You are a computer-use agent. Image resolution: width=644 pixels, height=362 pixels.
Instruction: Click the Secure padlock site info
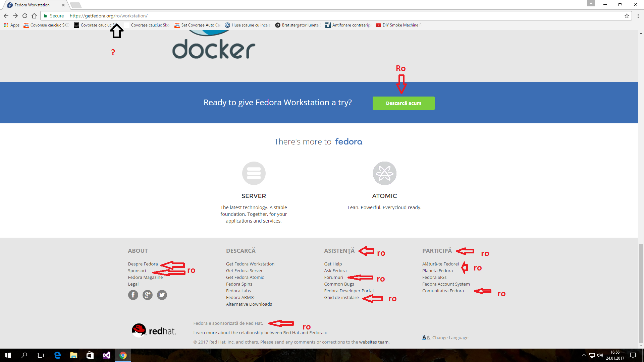(54, 16)
